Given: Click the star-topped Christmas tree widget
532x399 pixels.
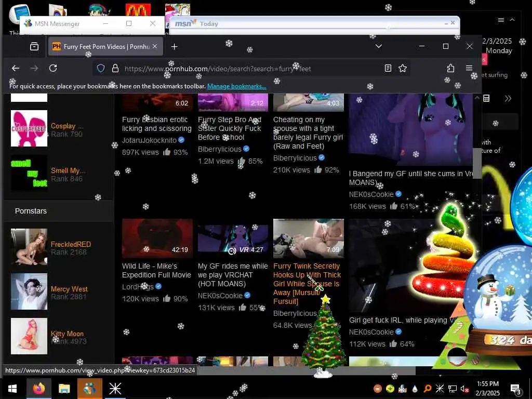Looking at the screenshot, I should (324, 336).
